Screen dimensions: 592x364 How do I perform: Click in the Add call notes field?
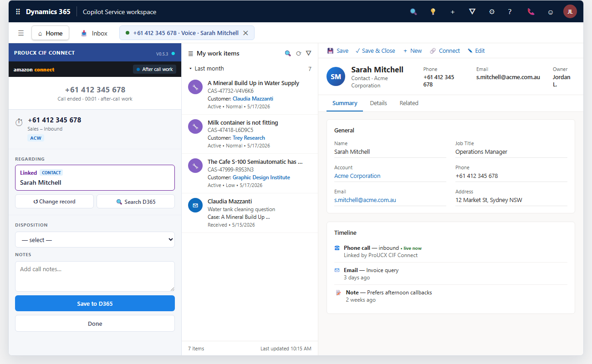pyautogui.click(x=95, y=276)
